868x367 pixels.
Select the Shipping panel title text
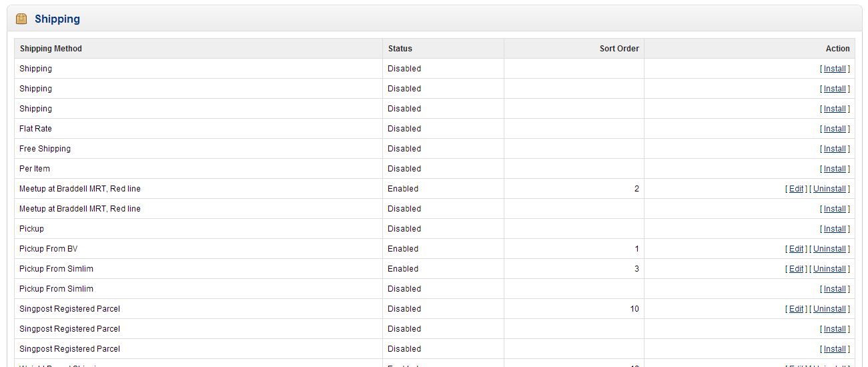pyautogui.click(x=57, y=19)
